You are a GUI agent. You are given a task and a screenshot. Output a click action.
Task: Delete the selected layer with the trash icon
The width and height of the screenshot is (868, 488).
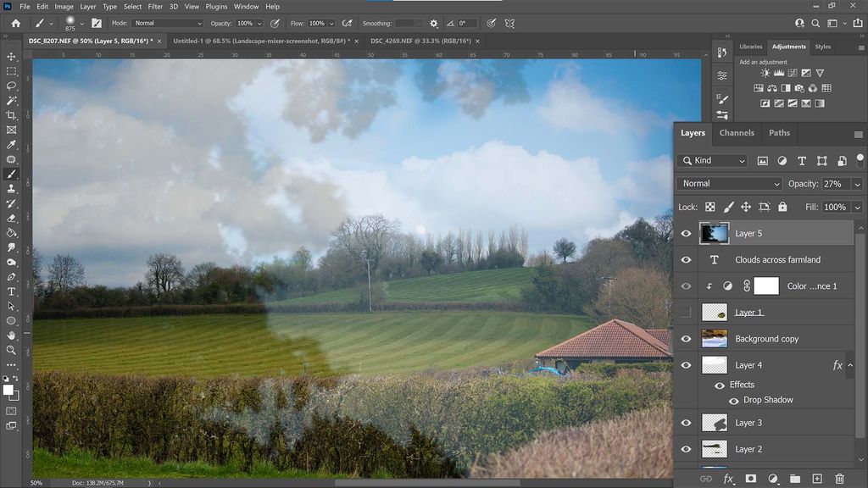(839, 479)
